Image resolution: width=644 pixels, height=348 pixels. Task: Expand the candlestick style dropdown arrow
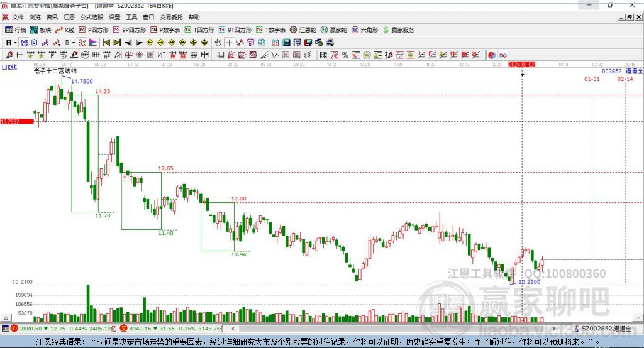click(74, 43)
